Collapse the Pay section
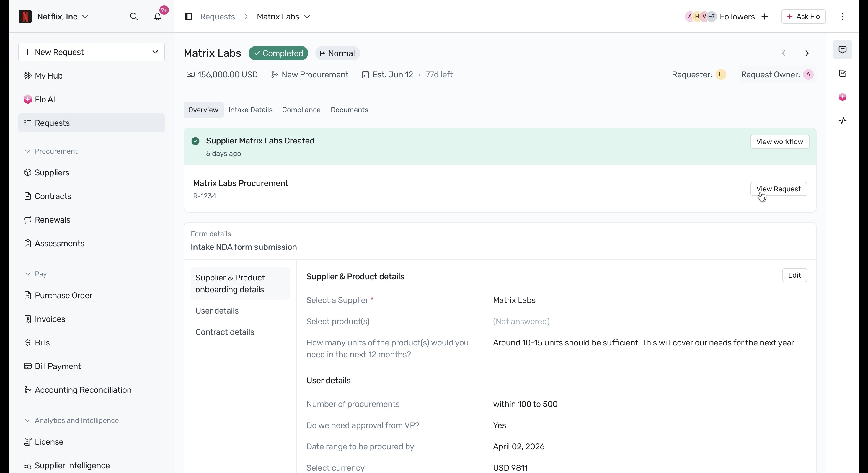 point(28,274)
